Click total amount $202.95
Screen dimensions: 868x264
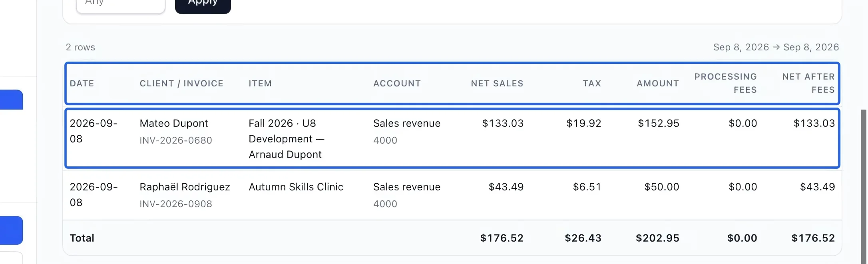658,238
